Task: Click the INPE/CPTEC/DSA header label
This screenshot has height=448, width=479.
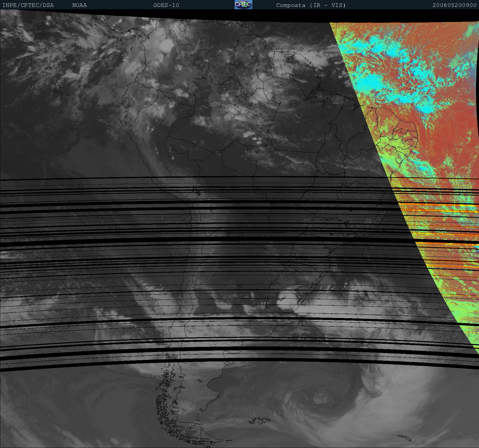Action: pos(28,5)
